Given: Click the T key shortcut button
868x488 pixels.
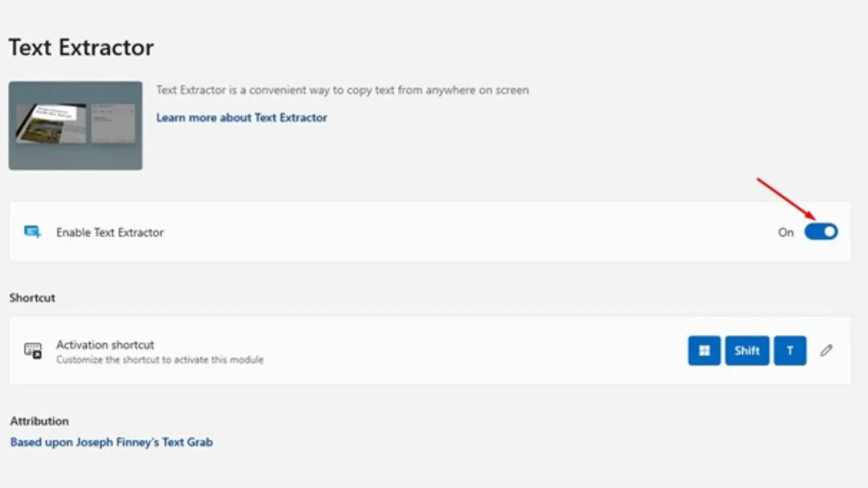Looking at the screenshot, I should (790, 351).
